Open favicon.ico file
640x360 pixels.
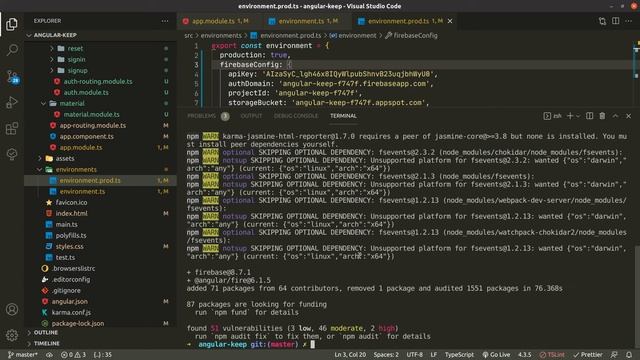tap(100, 202)
